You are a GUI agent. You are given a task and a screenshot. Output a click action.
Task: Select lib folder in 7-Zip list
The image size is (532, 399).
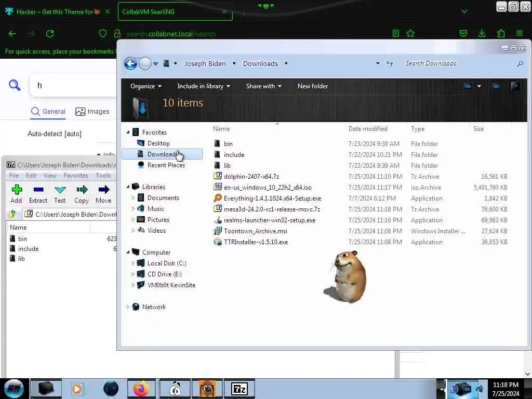[x=21, y=259]
